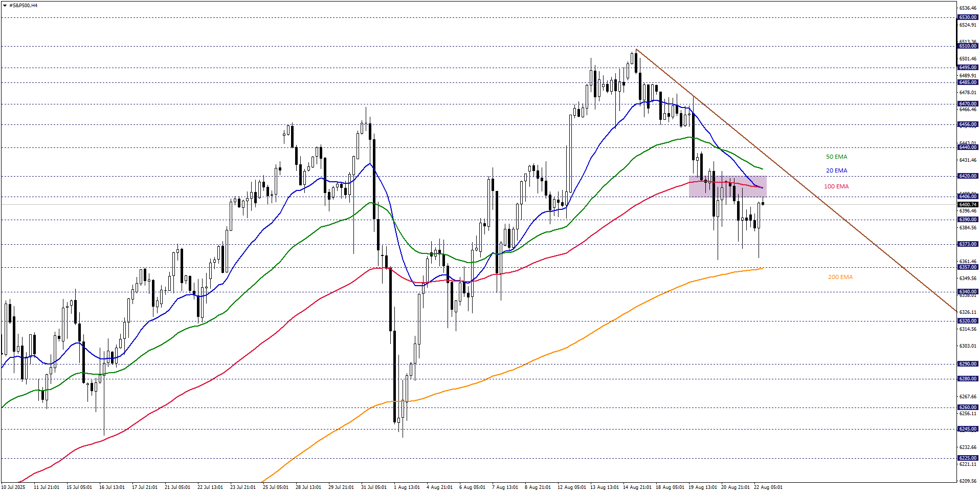Viewport: 980px width, 493px height.
Task: Select the 200 EMA label
Action: tap(840, 277)
